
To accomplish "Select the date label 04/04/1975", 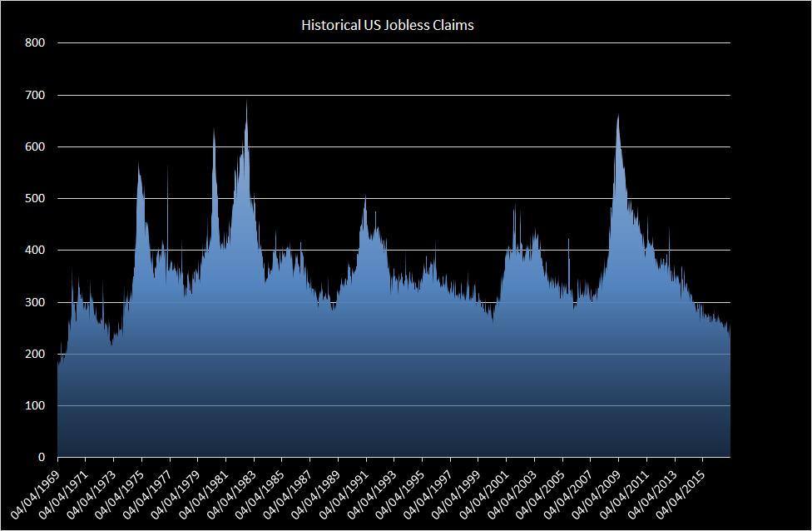I will coord(118,494).
